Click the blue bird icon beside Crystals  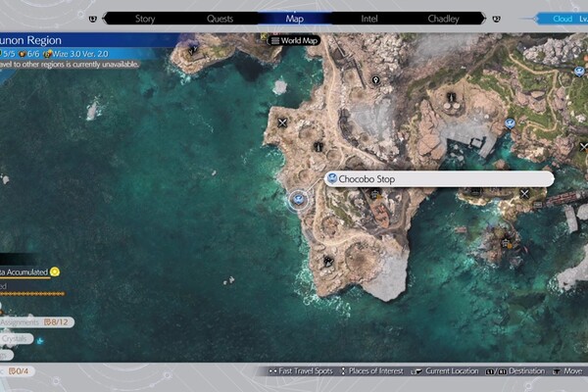40,340
